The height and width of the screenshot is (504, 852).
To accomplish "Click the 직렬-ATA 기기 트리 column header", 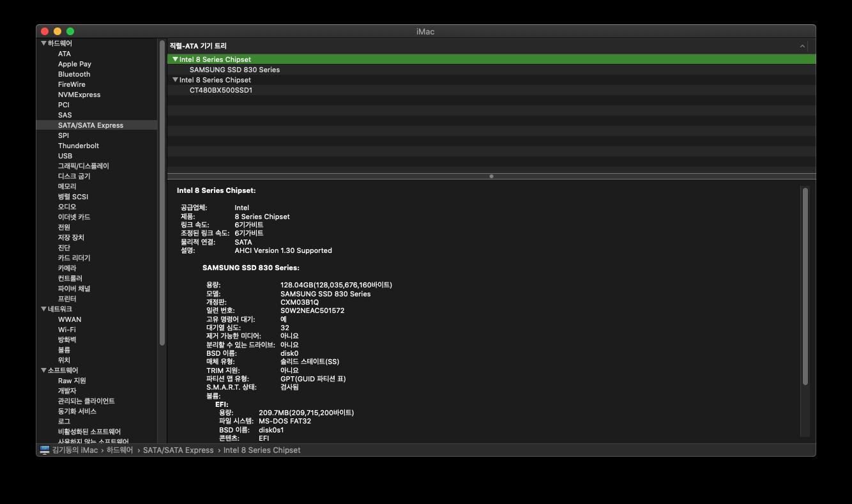I will (482, 46).
